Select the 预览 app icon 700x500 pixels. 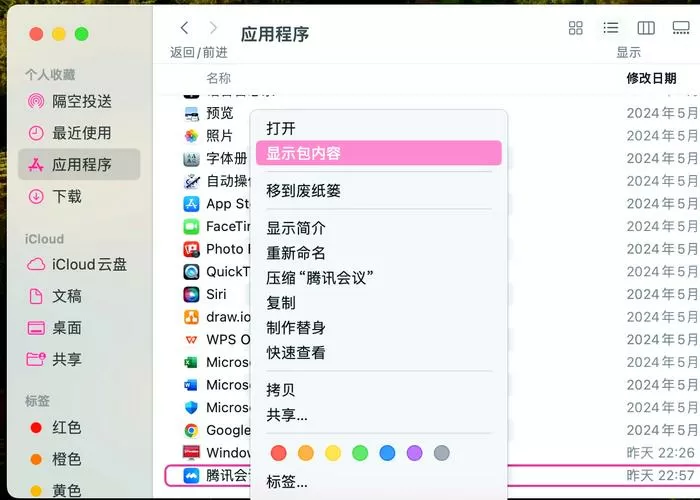pyautogui.click(x=192, y=113)
